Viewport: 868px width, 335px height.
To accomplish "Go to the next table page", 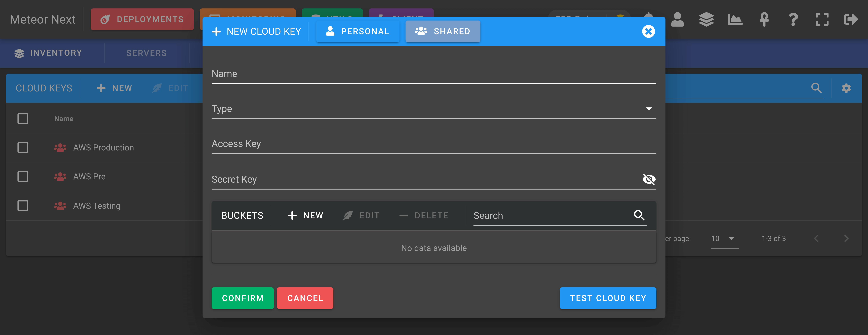I will [x=846, y=239].
